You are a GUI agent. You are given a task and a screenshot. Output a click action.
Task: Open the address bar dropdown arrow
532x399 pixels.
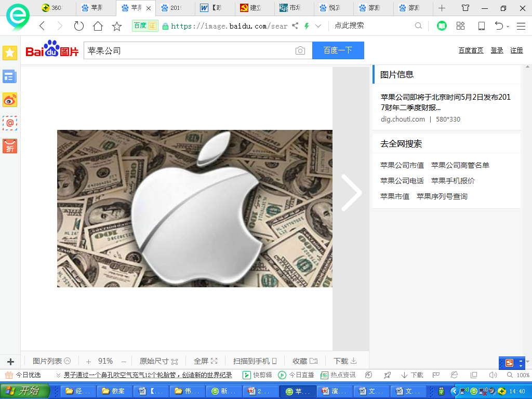point(318,26)
